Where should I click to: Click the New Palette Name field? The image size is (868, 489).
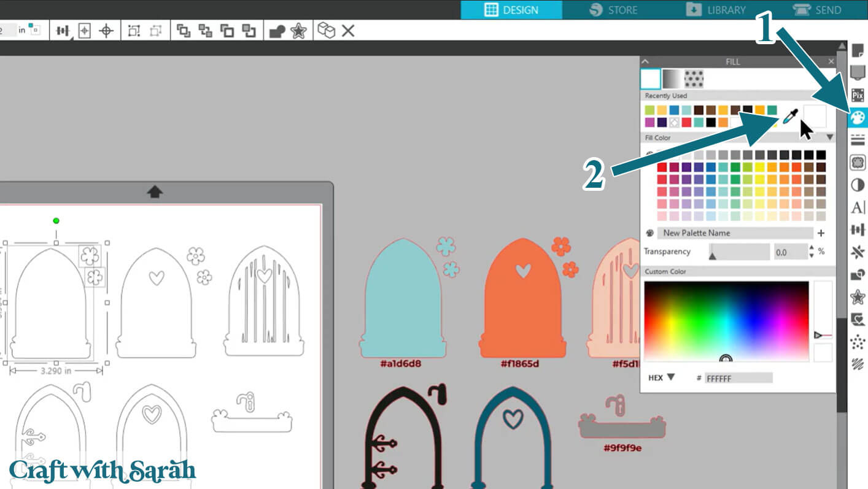(735, 233)
